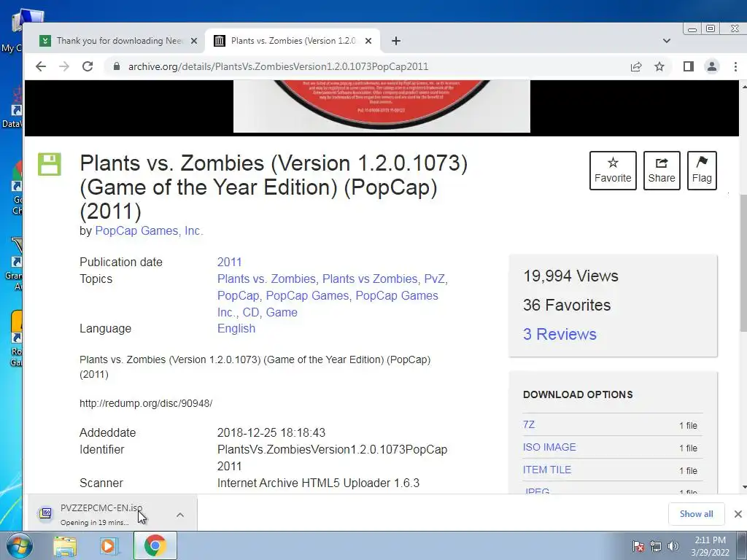Click the Chrome taskbar icon
Image resolution: width=747 pixels, height=560 pixels.
155,546
